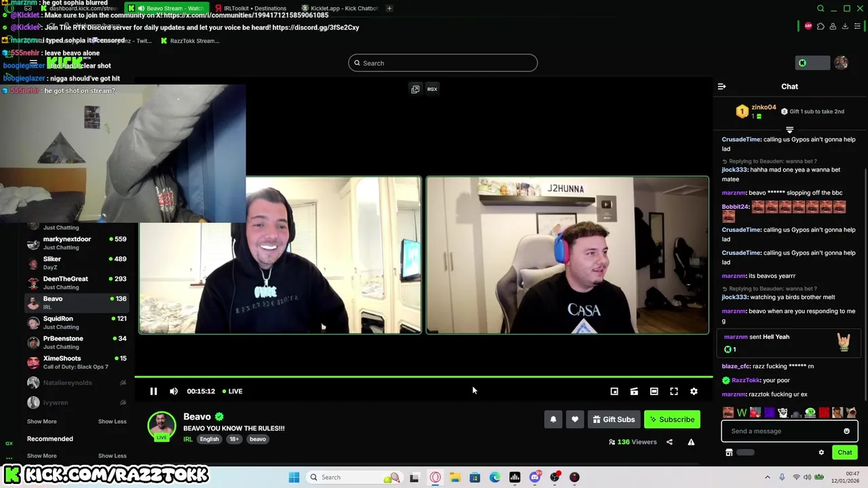This screenshot has height=488, width=868.
Task: Show less recommended channels
Action: point(112,455)
